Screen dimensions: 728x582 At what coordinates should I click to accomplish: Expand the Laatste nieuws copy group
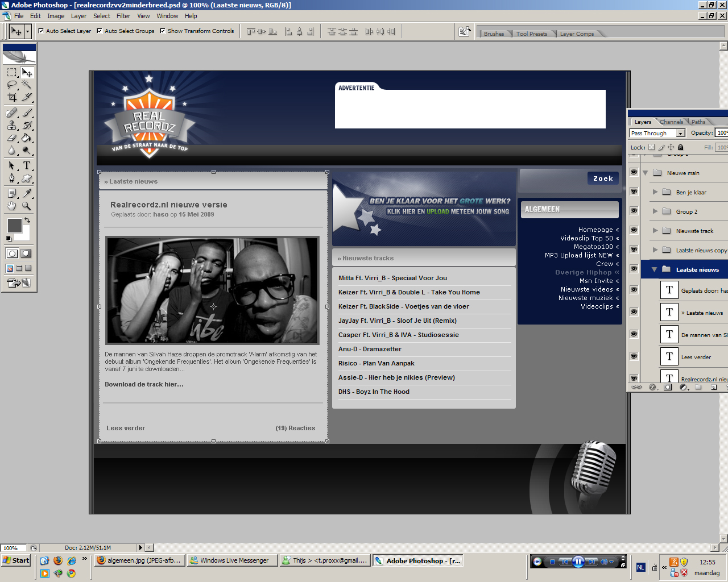coord(655,250)
